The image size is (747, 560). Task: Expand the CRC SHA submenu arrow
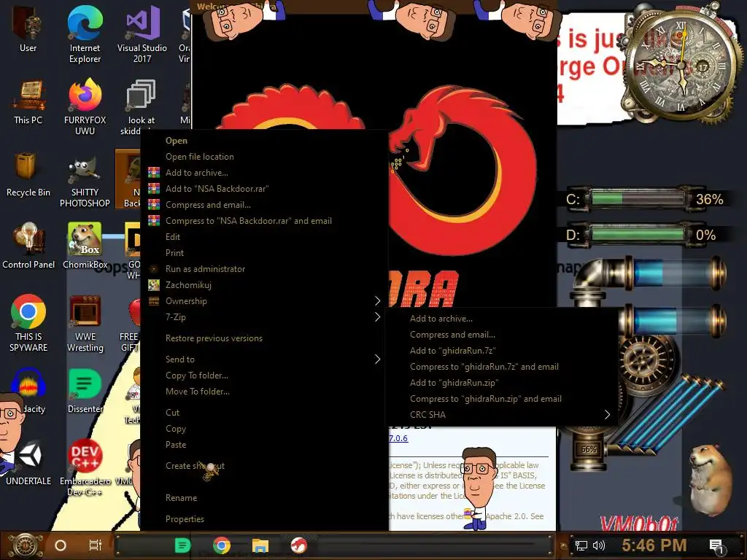[608, 415]
